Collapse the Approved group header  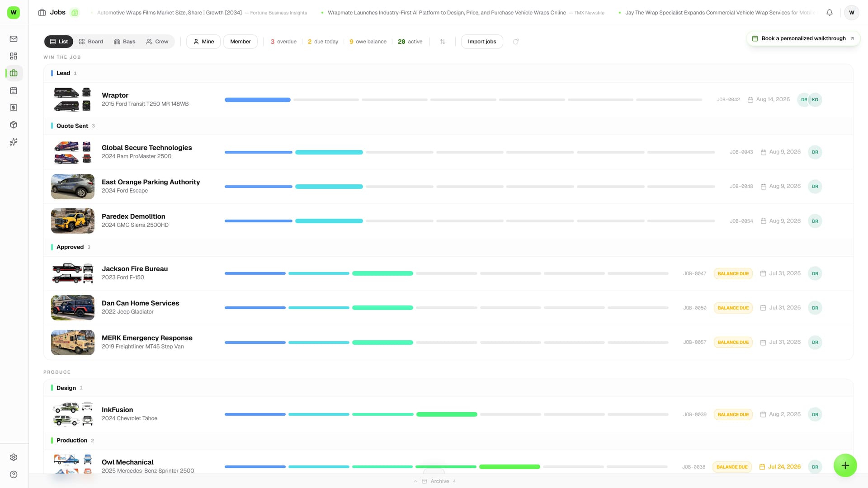coord(448,247)
